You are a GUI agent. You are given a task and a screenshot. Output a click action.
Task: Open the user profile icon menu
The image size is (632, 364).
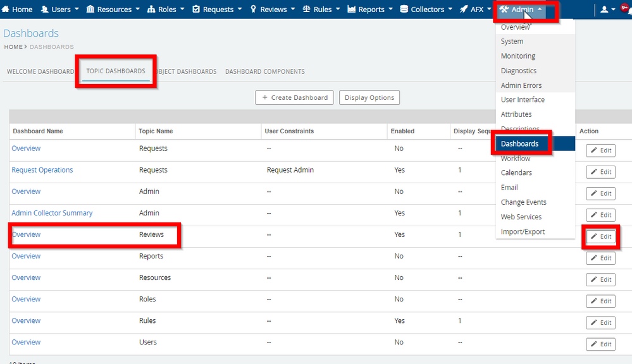(x=609, y=9)
